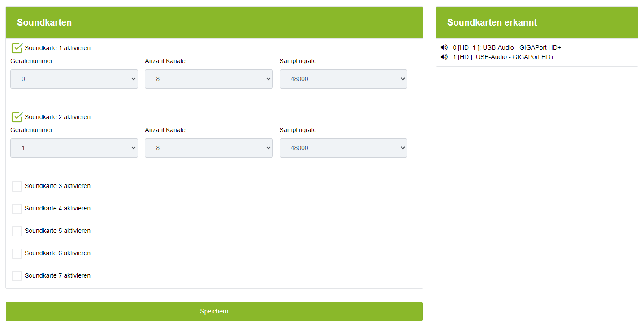Image resolution: width=644 pixels, height=326 pixels.
Task: Turn on Soundkarte 7 aktivieren
Action: point(17,276)
